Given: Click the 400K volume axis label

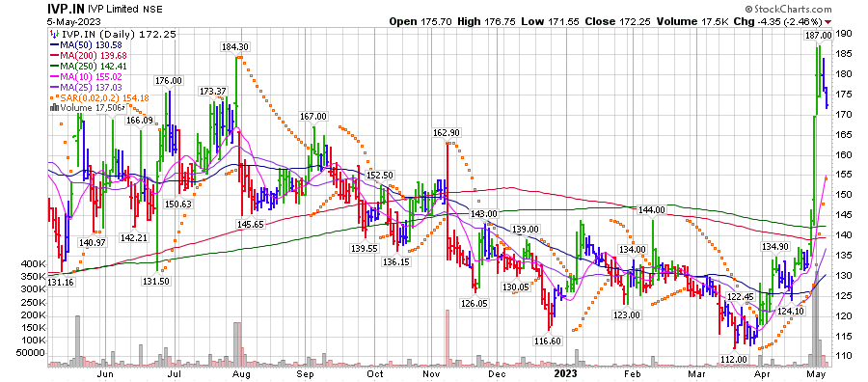Looking at the screenshot, I should 34,263.
